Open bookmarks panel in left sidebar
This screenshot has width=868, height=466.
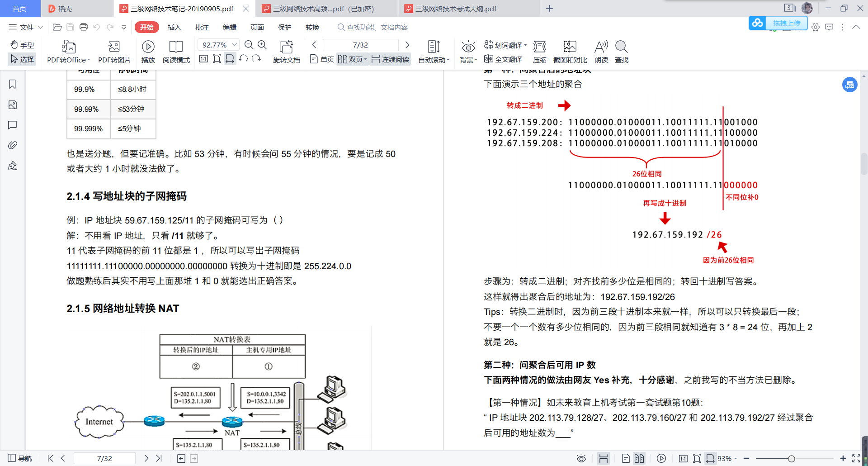[13, 84]
